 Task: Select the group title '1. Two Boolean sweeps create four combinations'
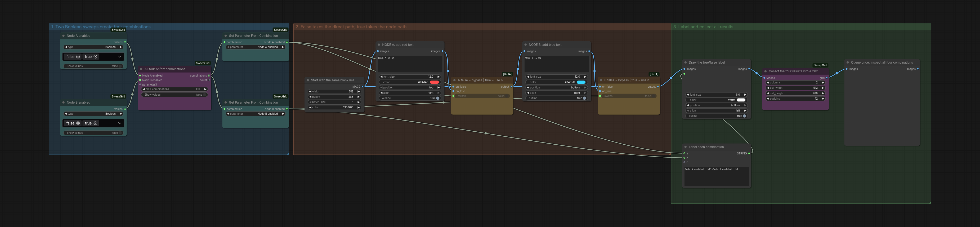pyautogui.click(x=101, y=27)
